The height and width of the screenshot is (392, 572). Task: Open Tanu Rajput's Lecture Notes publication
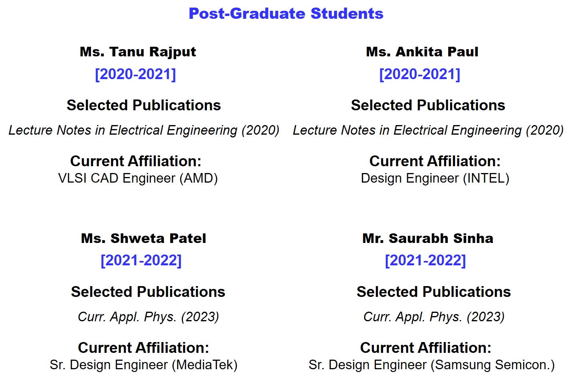point(144,130)
